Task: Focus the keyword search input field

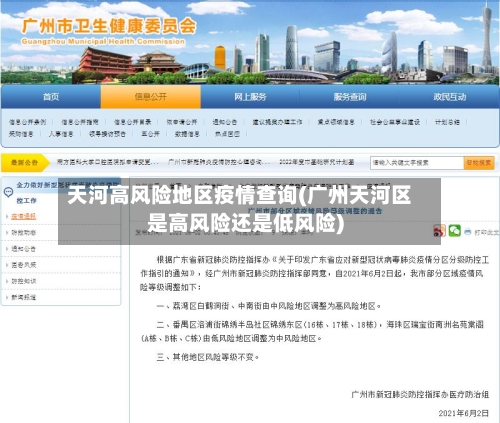Action: [x=417, y=163]
